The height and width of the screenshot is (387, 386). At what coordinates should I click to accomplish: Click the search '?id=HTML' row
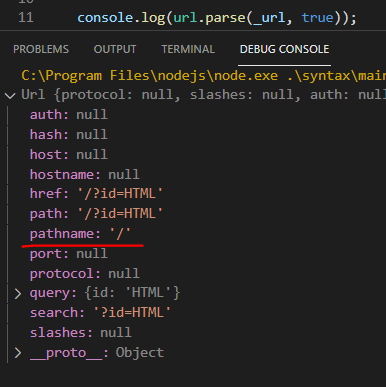point(100,313)
